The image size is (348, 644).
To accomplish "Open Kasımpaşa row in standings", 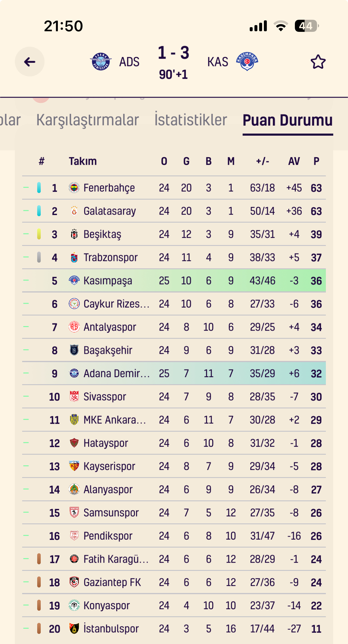I will 174,280.
